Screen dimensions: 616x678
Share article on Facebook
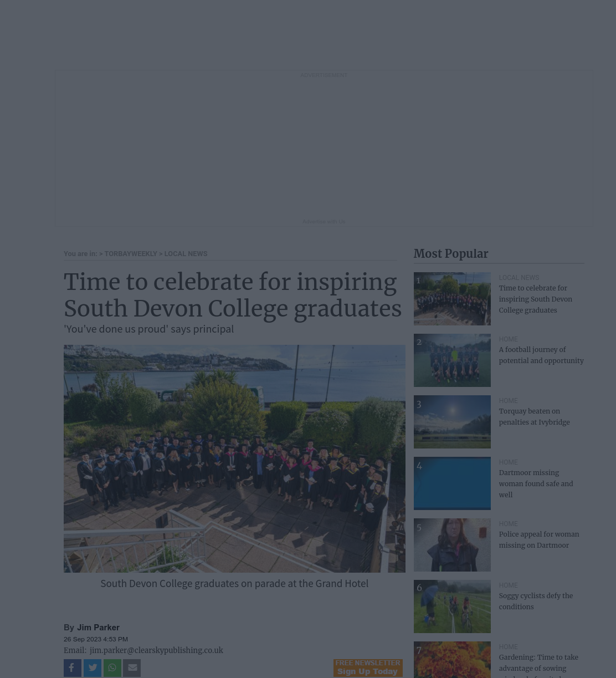click(73, 668)
